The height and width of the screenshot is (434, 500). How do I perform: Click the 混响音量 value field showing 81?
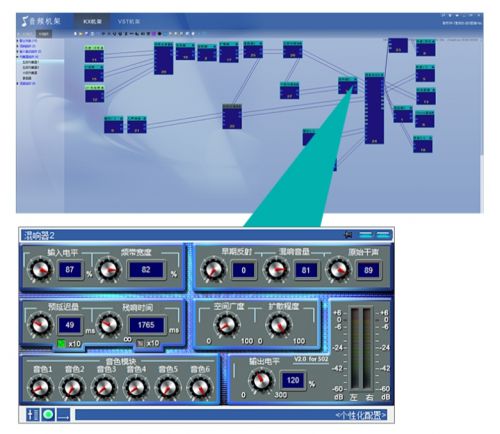(x=306, y=270)
